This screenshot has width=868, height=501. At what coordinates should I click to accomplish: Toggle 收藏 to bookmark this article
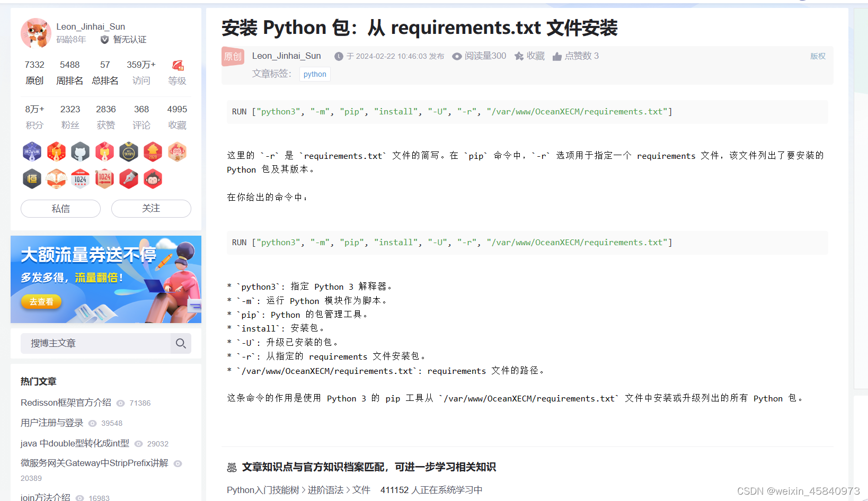(529, 56)
